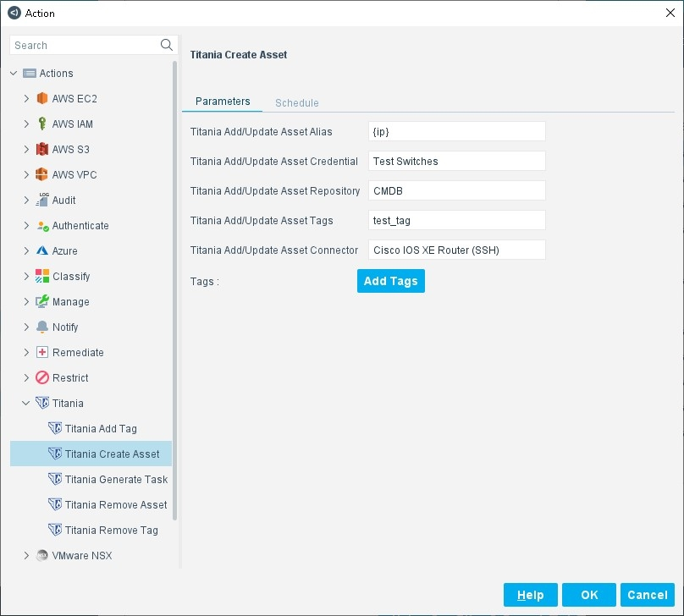Viewport: 684px width, 616px height.
Task: Click the Notify bell icon
Action: point(42,327)
